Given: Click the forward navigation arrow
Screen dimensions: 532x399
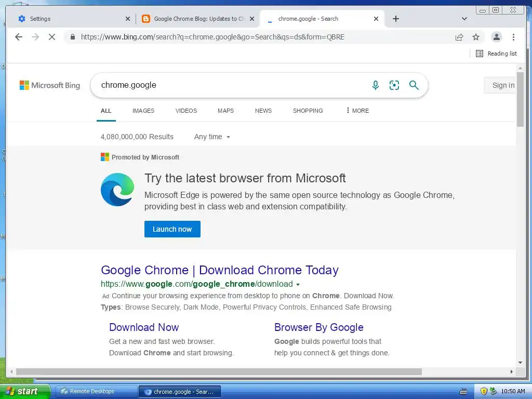Looking at the screenshot, I should coord(35,37).
